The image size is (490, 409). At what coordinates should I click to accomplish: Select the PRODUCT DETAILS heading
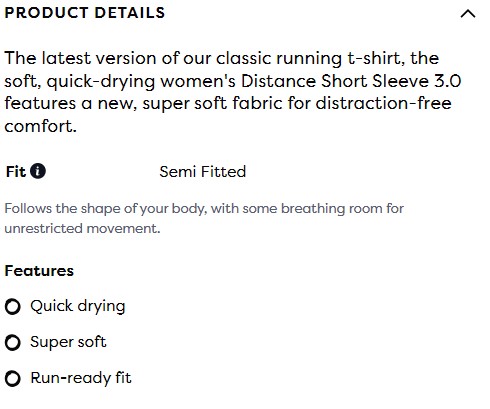pos(85,13)
